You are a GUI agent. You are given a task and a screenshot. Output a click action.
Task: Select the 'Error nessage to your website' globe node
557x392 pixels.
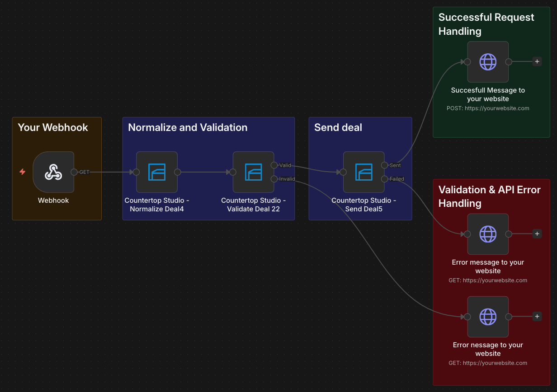coord(487,317)
